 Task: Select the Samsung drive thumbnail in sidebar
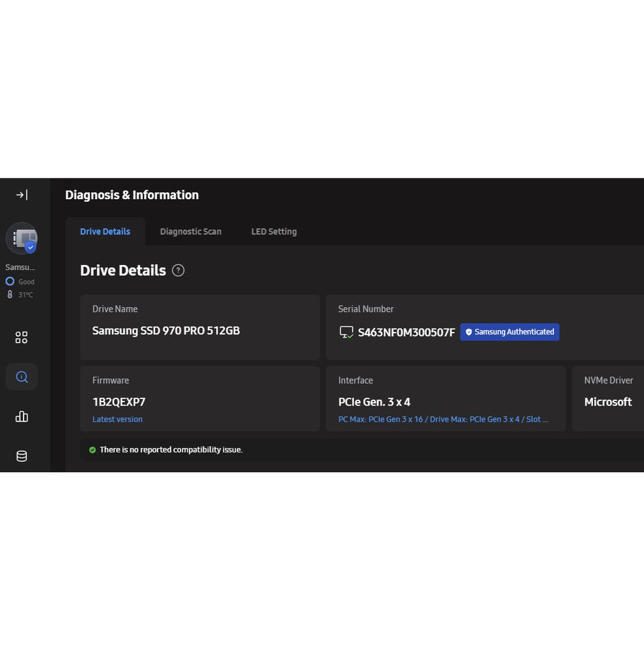[x=21, y=238]
